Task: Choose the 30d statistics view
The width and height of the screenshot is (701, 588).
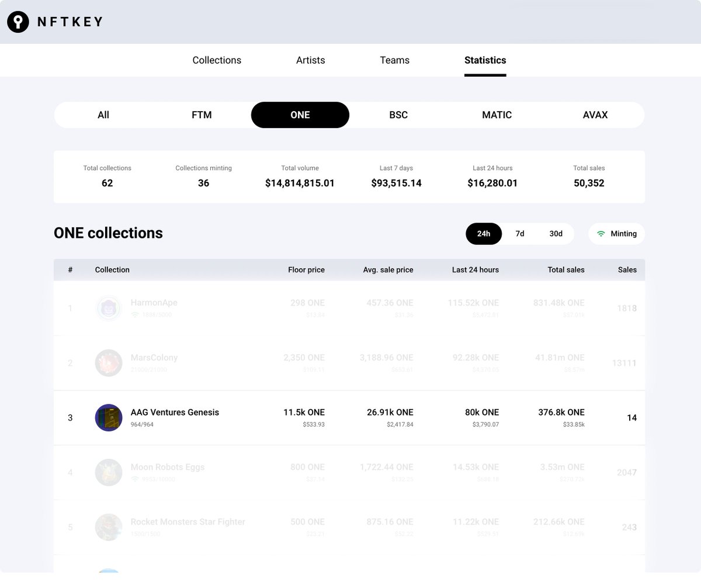Action: tap(555, 233)
